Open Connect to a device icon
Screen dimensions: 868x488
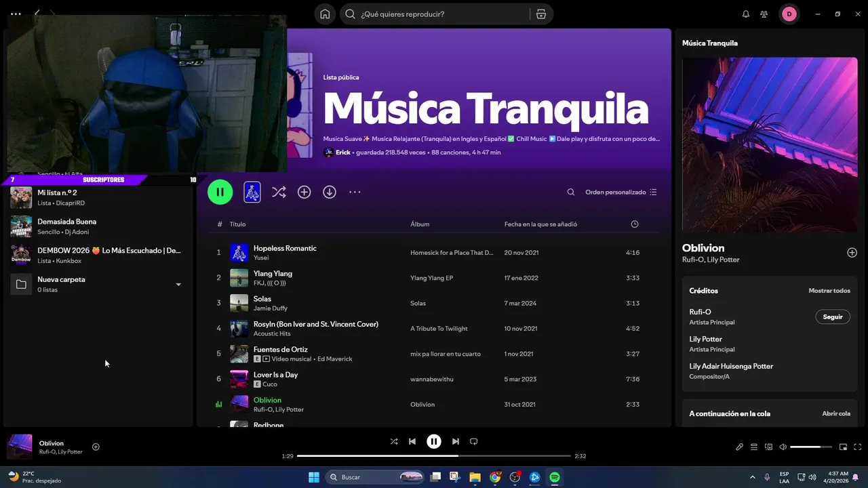pos(768,447)
